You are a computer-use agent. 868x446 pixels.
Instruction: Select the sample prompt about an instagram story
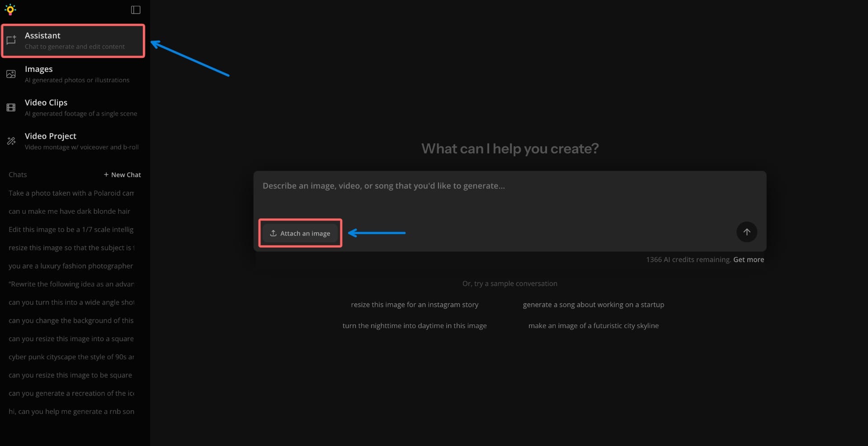click(x=414, y=304)
